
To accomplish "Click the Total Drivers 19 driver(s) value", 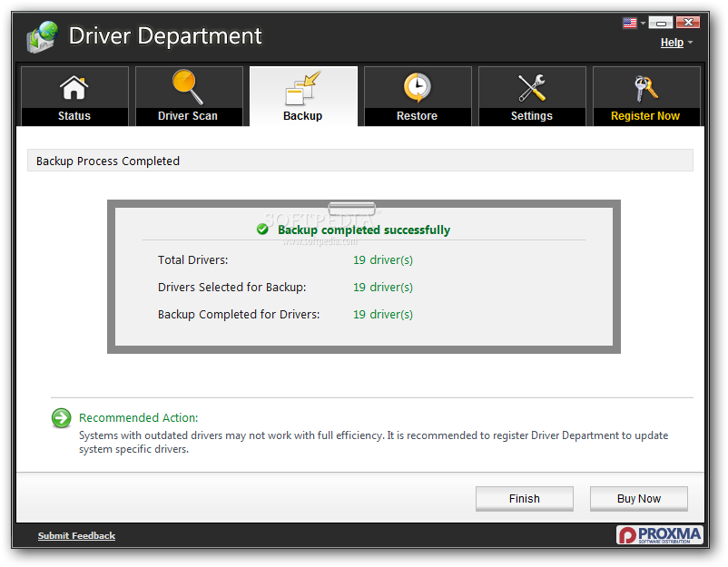I will pyautogui.click(x=382, y=259).
